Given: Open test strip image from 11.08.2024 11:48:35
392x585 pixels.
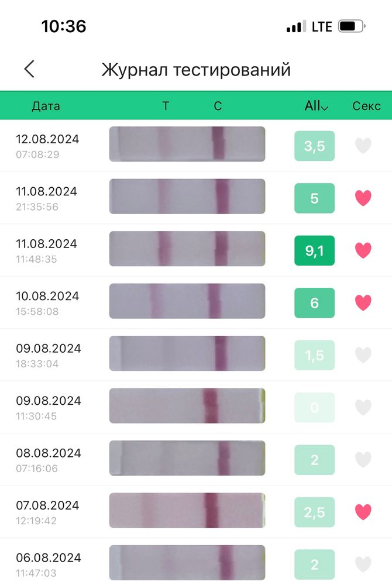Looking at the screenshot, I should 187,249.
